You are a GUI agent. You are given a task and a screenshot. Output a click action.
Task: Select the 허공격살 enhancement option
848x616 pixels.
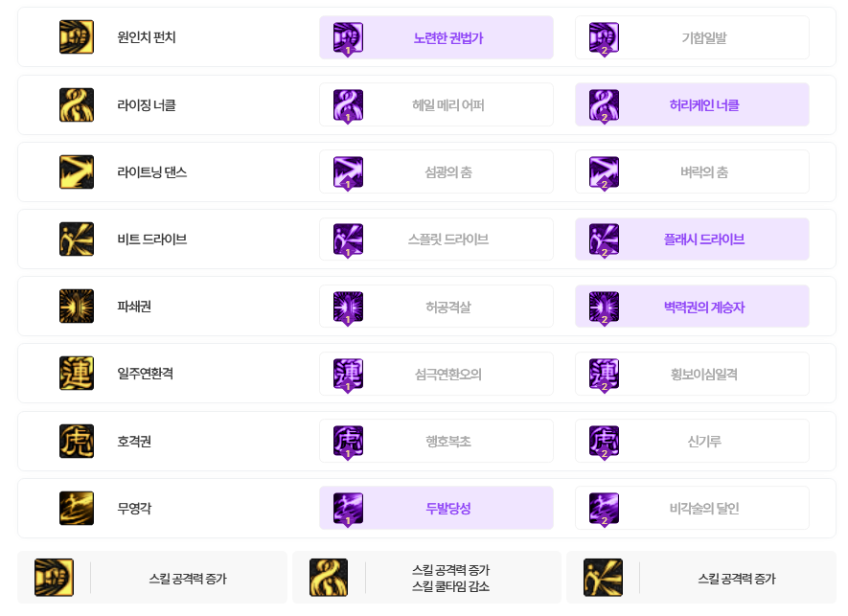436,307
